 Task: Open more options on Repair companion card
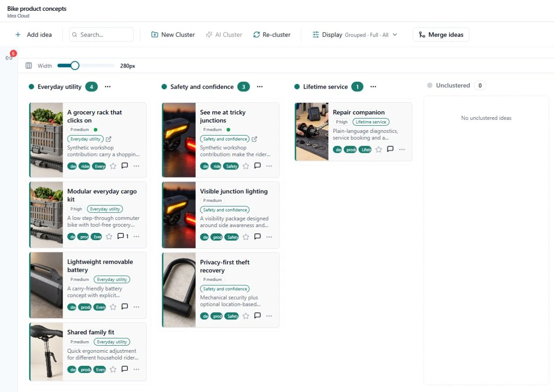[x=402, y=149]
